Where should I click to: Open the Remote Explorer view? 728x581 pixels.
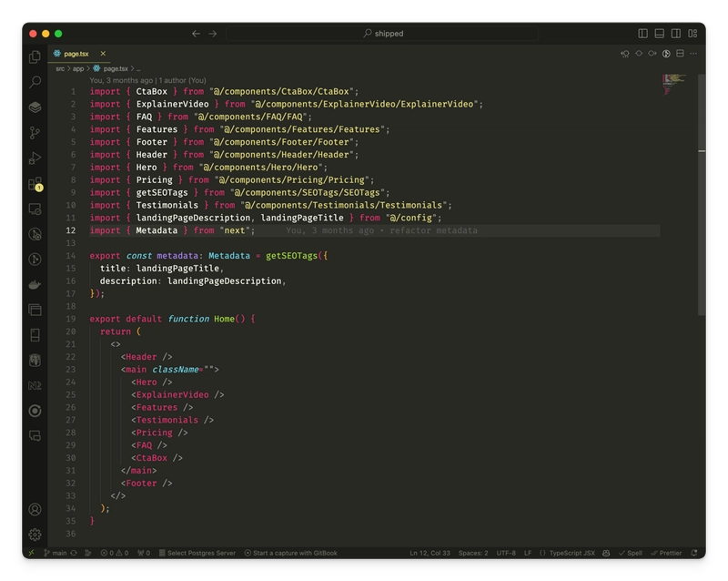coord(35,209)
